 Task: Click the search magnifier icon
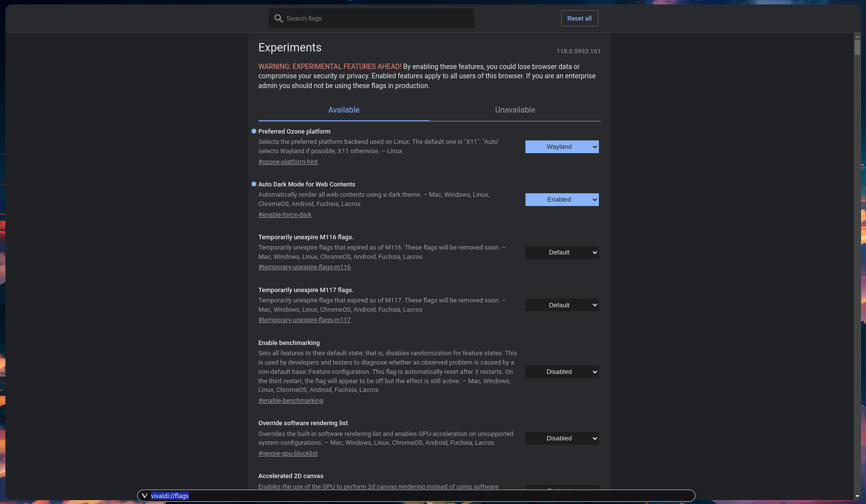pos(278,19)
